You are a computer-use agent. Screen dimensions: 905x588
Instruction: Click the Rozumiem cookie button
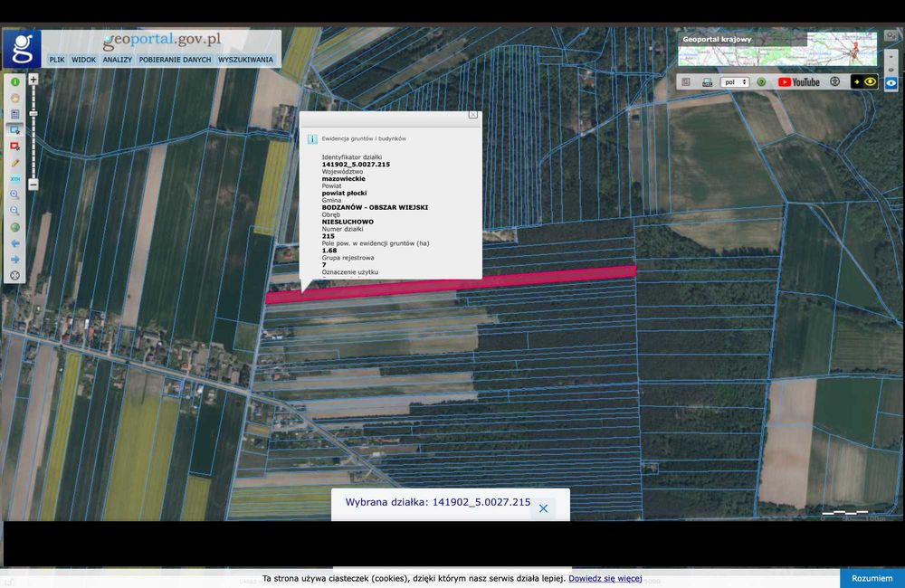[872, 578]
